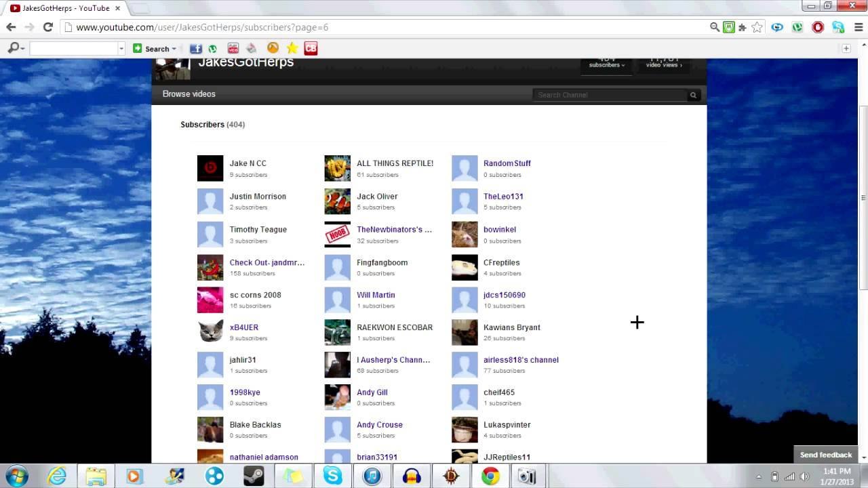Click Jack Oliver's clownfish avatar

click(x=337, y=201)
